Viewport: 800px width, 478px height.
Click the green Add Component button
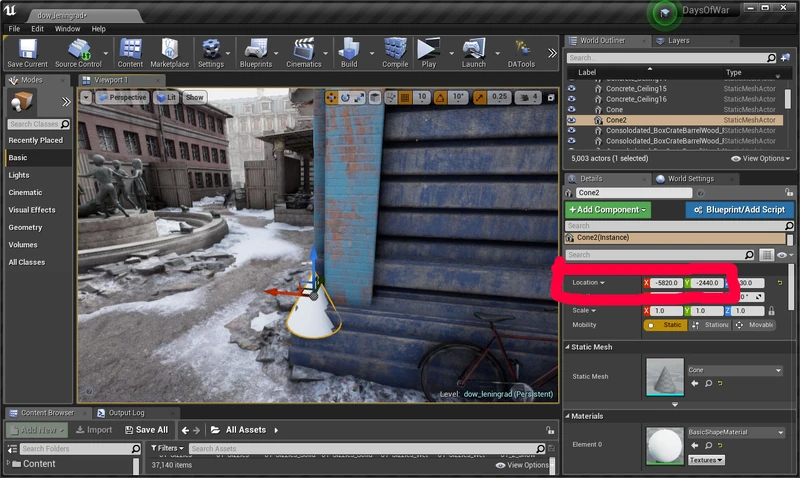click(x=608, y=210)
